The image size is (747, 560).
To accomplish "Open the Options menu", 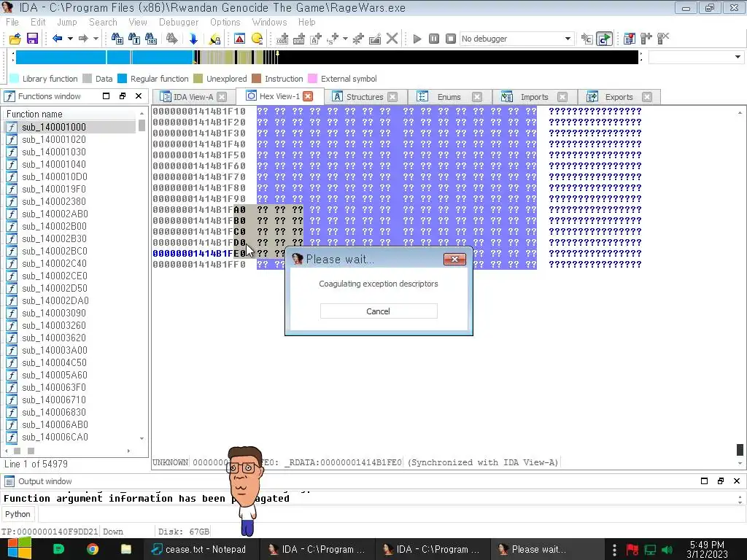I will click(225, 22).
